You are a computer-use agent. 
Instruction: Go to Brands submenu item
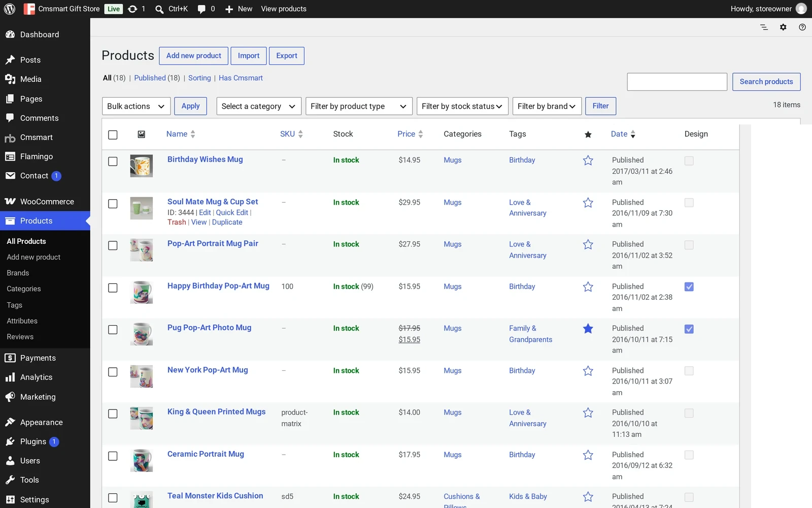click(18, 273)
